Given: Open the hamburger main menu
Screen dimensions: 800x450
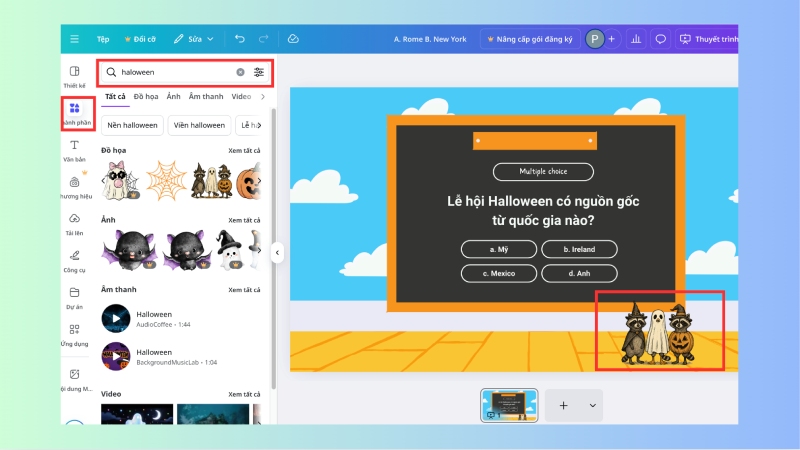Looking at the screenshot, I should (x=74, y=39).
